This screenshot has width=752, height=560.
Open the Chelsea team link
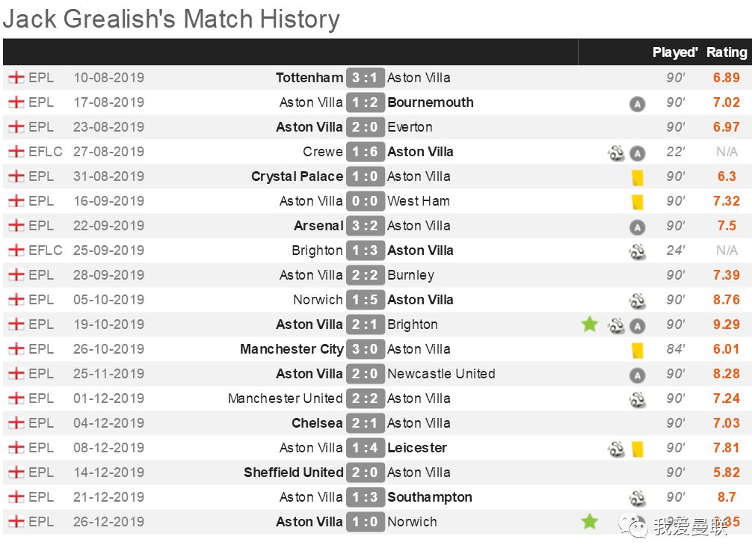tap(317, 422)
